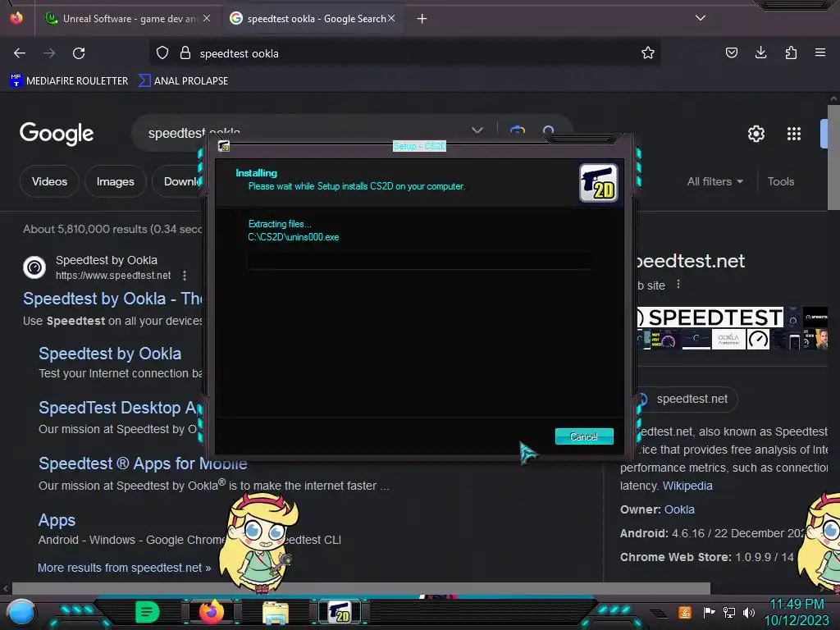Open knowledge panel more options dots
Screen dimensions: 840x630
point(678,285)
